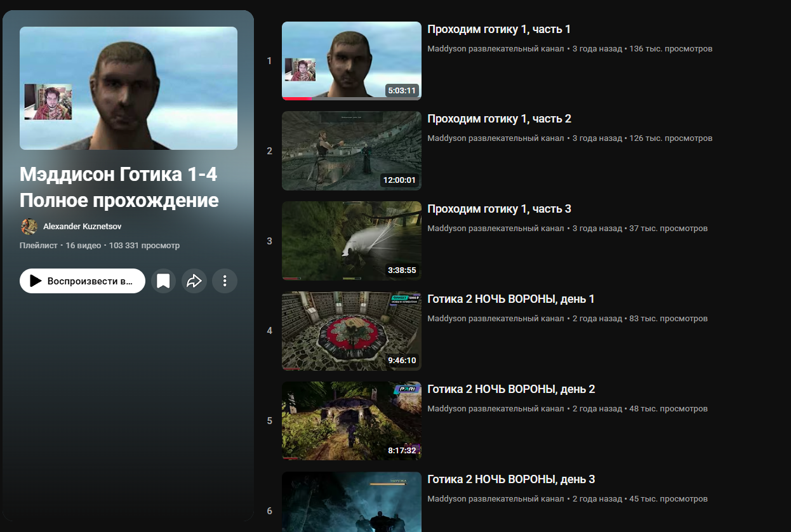Click the 8:17:32 duration badge
Viewport: 791px width, 532px height.
[402, 451]
